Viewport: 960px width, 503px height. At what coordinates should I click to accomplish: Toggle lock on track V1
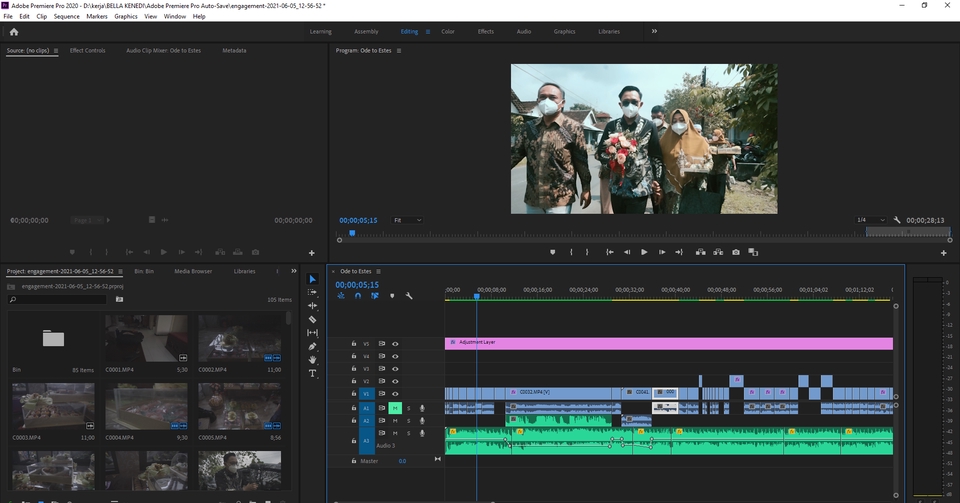click(354, 394)
